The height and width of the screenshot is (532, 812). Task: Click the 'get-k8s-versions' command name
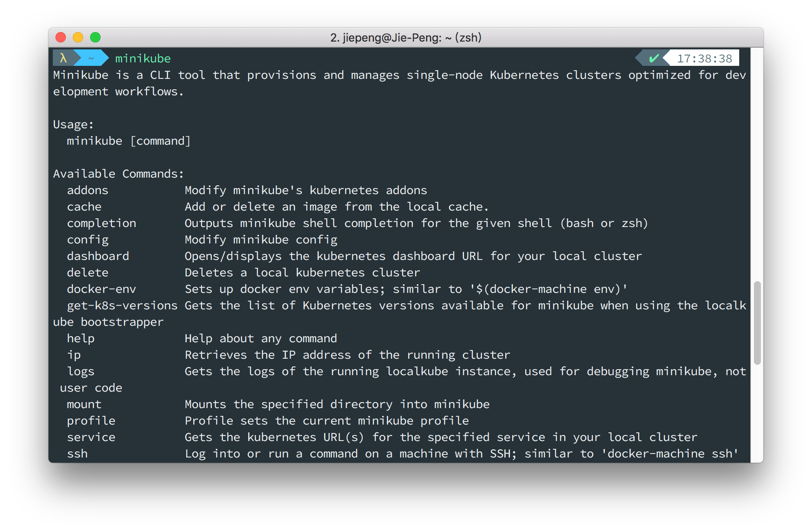[x=122, y=306]
